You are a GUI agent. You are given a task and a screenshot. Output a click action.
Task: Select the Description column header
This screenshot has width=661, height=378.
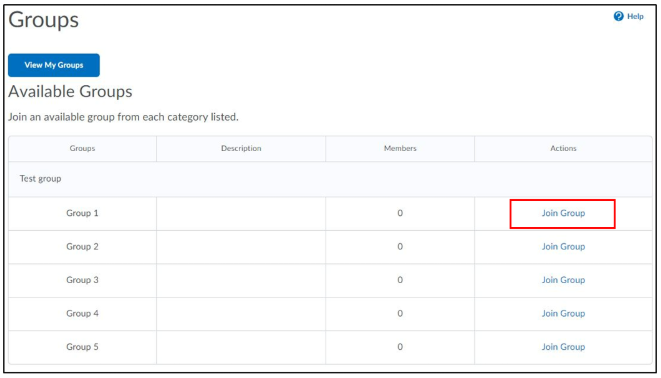(x=241, y=148)
